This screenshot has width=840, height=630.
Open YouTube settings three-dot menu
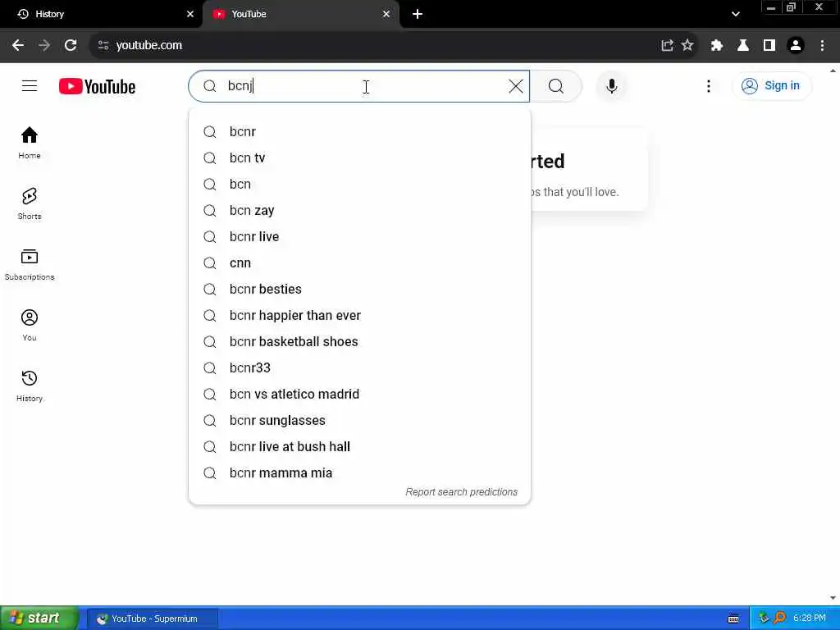[708, 85]
